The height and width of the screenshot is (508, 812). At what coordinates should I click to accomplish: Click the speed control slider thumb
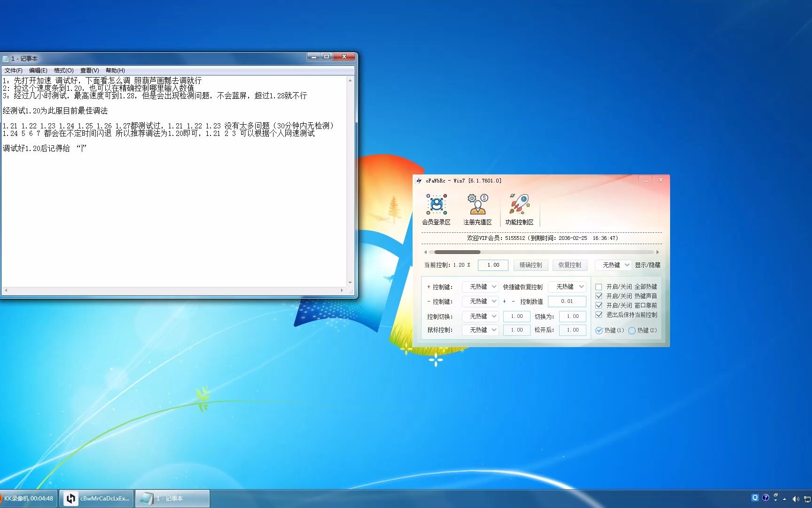457,252
